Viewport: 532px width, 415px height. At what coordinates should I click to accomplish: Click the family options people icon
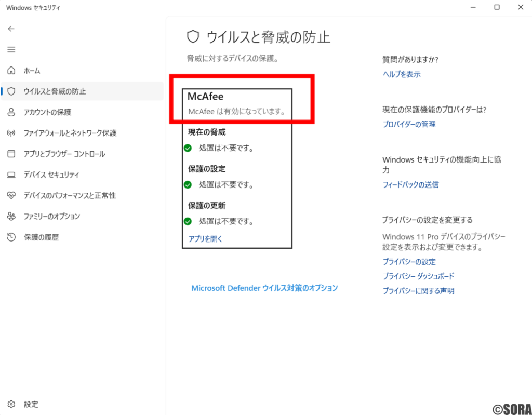click(x=11, y=216)
